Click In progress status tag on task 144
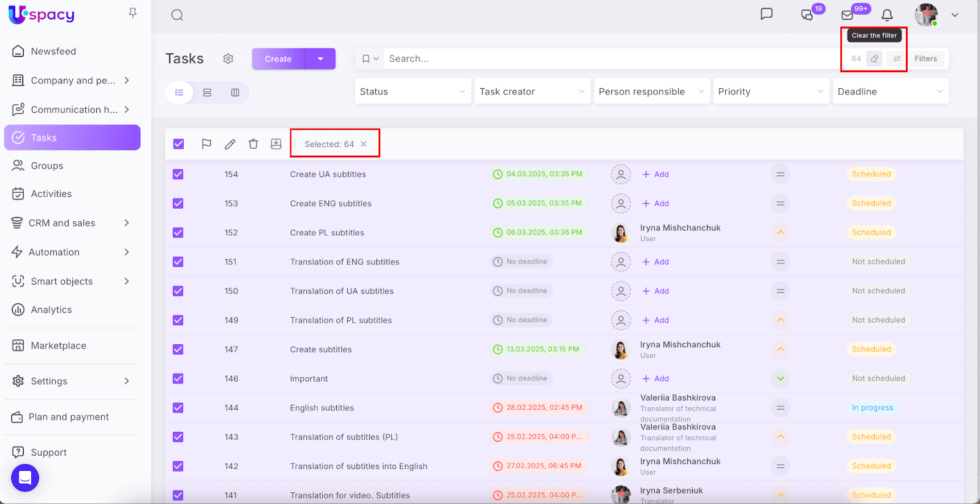980x504 pixels. 872,408
